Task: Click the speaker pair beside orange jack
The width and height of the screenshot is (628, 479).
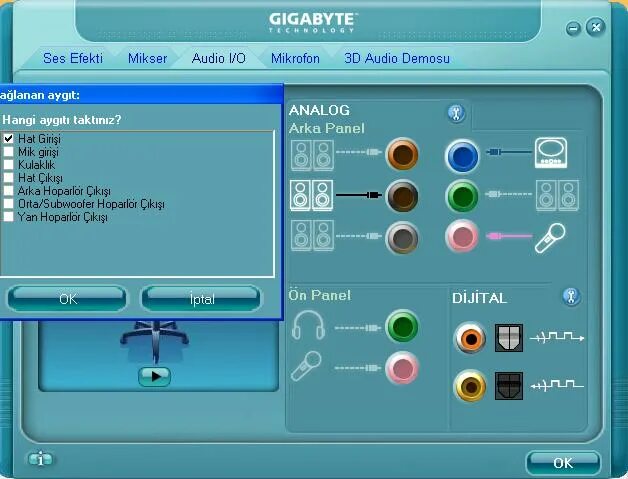Action: pyautogui.click(x=312, y=155)
